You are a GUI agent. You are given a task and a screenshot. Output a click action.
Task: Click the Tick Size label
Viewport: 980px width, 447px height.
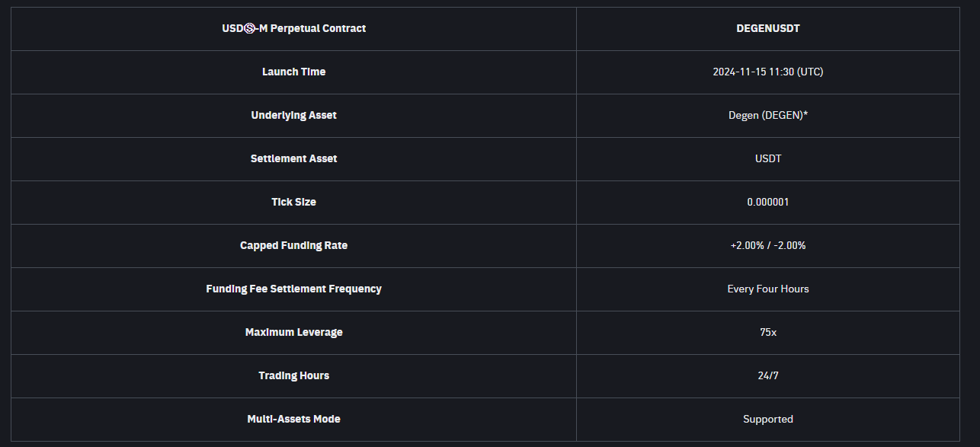tap(293, 202)
